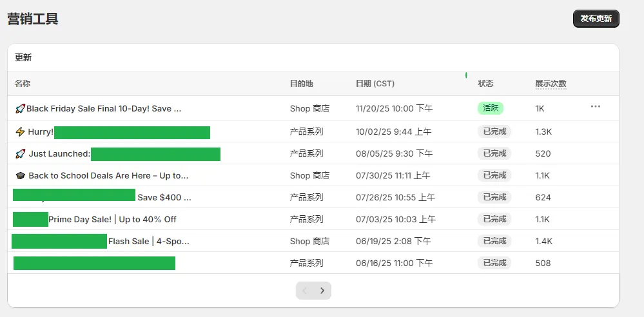644x317 pixels.
Task: Click the 已完成 badge in the Hurry! row
Action: 494,131
